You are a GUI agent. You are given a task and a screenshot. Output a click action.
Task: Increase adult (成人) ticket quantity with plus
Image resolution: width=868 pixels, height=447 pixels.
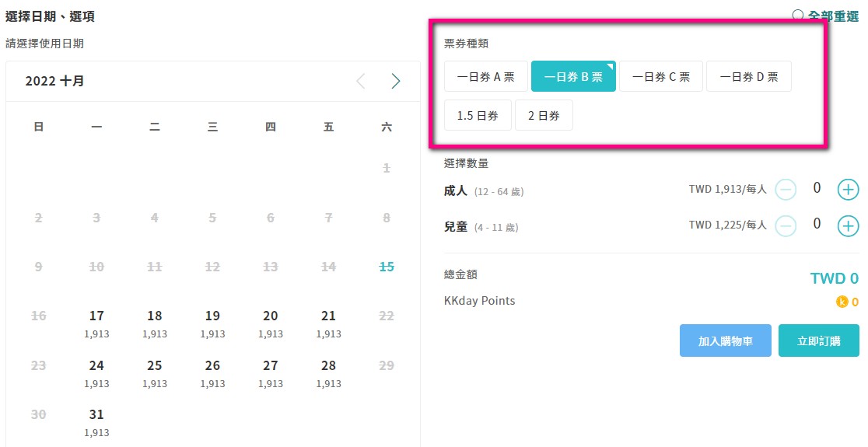pos(848,190)
